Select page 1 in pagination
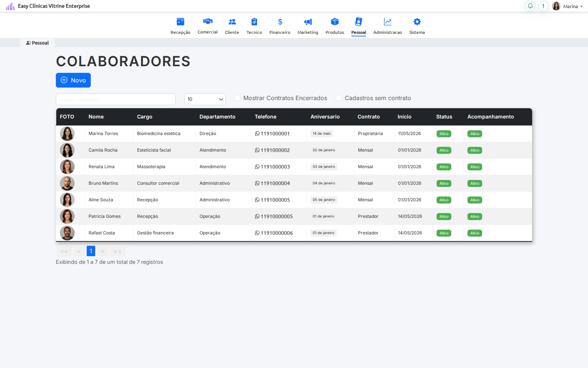 point(91,251)
